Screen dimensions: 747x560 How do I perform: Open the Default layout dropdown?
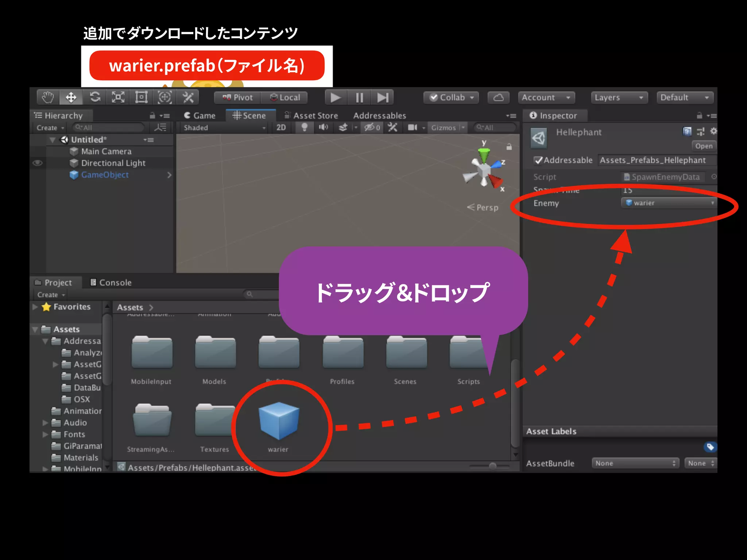685,97
